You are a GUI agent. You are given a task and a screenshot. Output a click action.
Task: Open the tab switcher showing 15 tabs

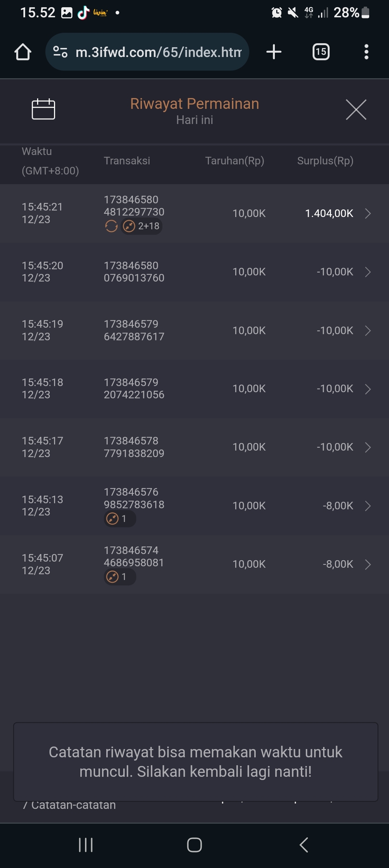pyautogui.click(x=321, y=52)
